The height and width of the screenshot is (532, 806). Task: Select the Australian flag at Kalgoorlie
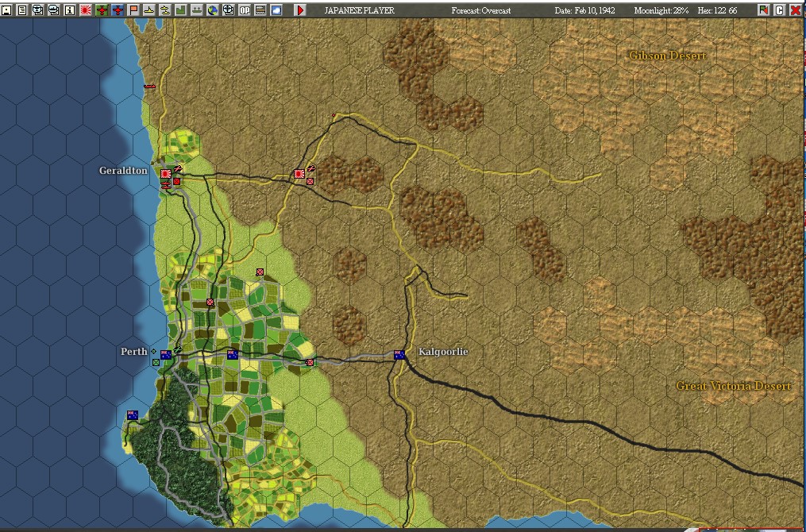tap(399, 355)
